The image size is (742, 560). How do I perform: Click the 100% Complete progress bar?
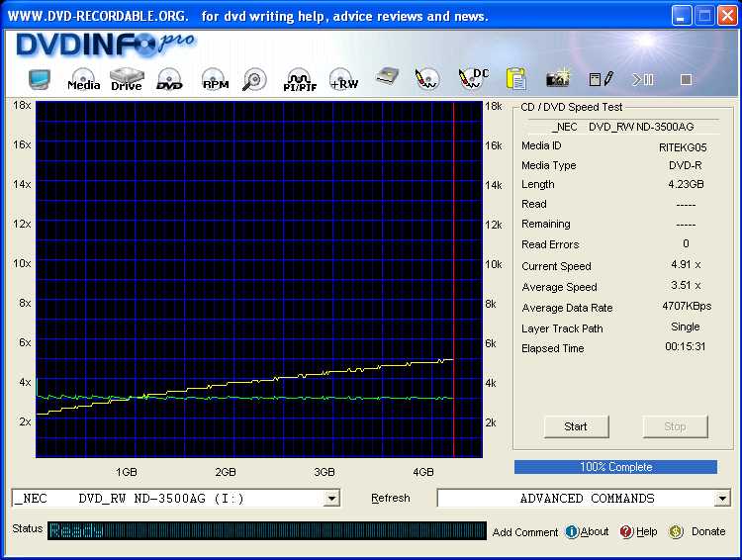pyautogui.click(x=615, y=467)
